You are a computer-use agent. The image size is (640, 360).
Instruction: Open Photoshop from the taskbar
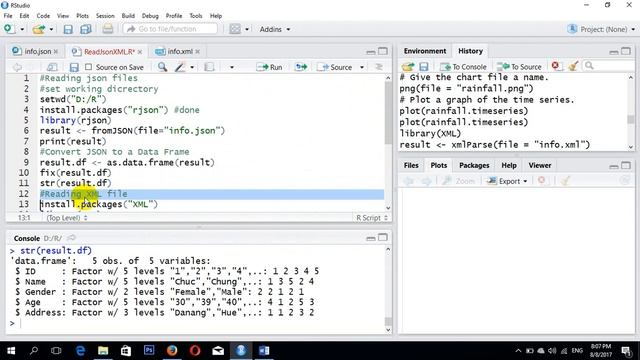149,351
